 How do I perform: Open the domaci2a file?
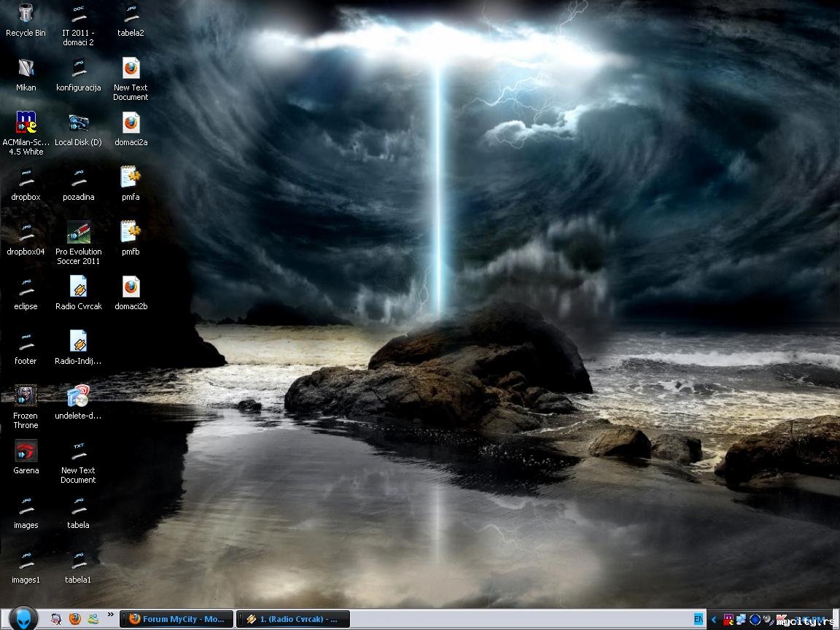coord(131,129)
